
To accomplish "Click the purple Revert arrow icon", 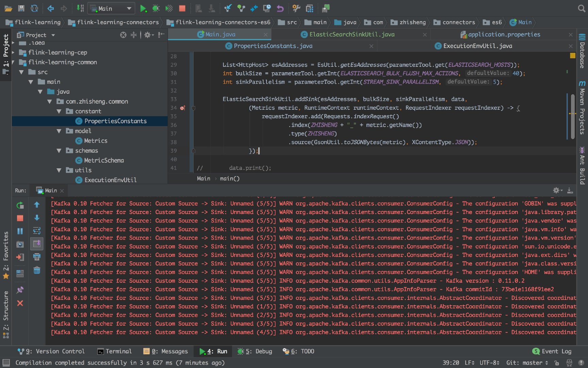I will pyautogui.click(x=280, y=9).
